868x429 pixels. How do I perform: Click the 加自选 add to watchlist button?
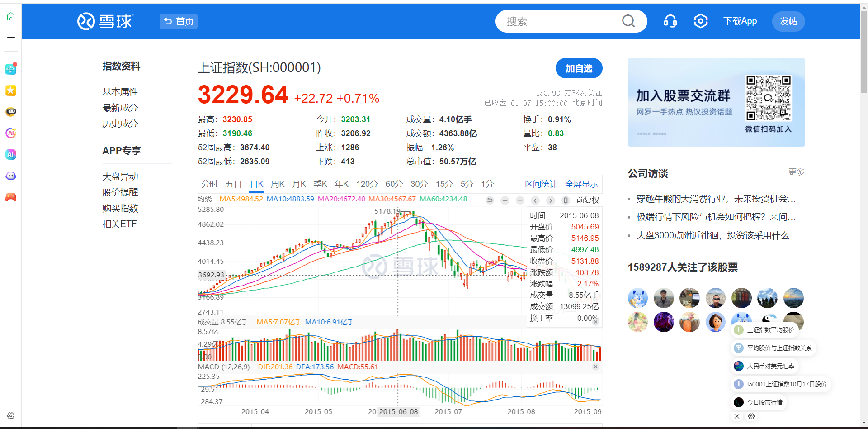coord(579,68)
